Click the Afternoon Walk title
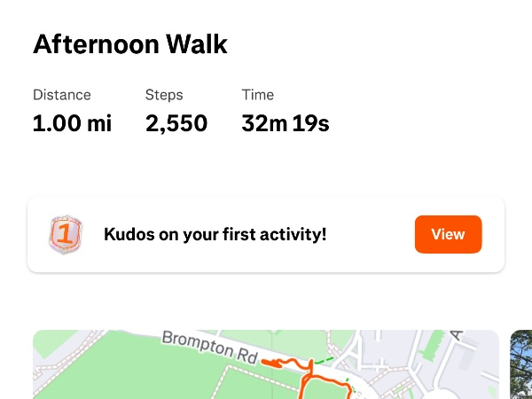The width and height of the screenshot is (532, 399). 130,44
